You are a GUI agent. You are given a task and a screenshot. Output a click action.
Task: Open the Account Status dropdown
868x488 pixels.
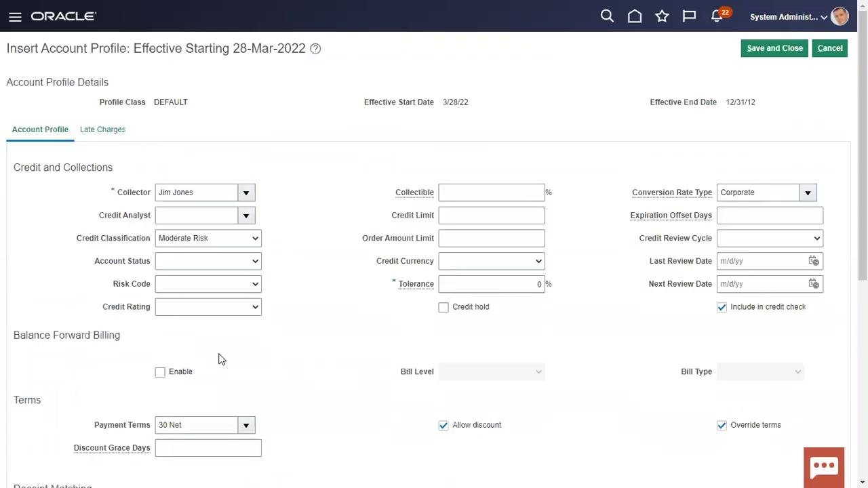point(208,261)
